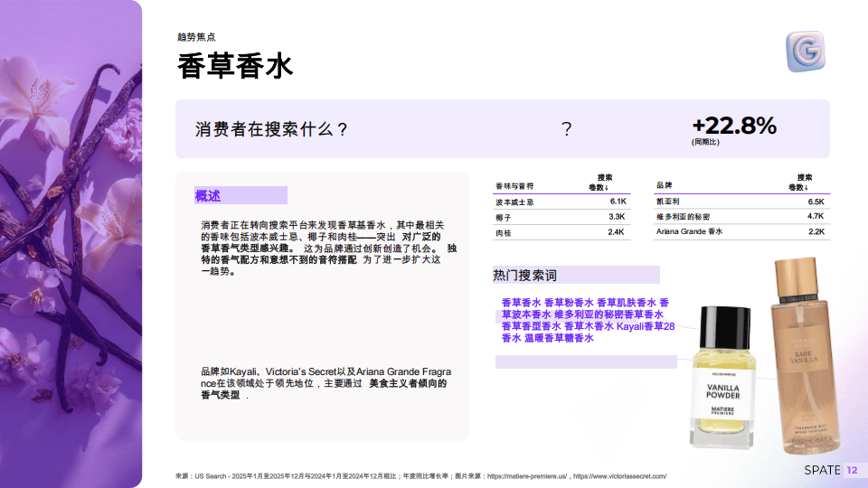Screen dimensions: 868x488
Task: Sort the scent table by 搜索卷数
Action: point(605,182)
